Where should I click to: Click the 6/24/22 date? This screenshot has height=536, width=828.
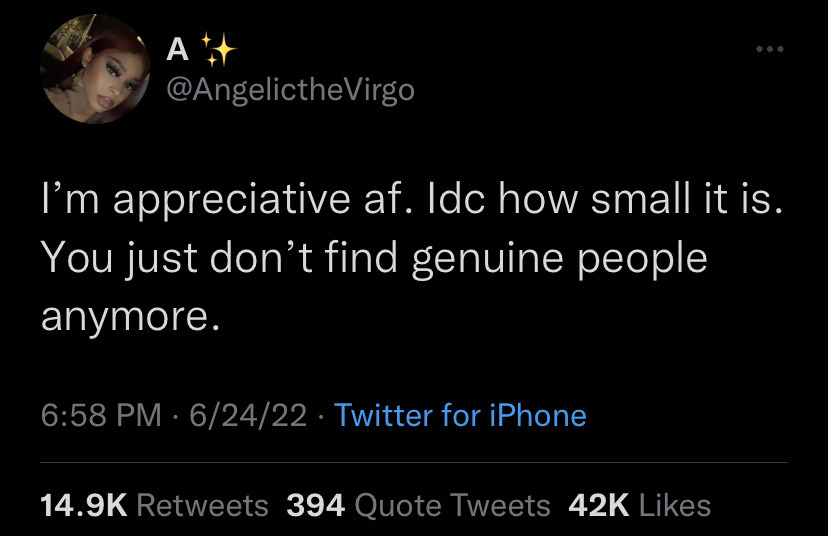click(x=248, y=415)
